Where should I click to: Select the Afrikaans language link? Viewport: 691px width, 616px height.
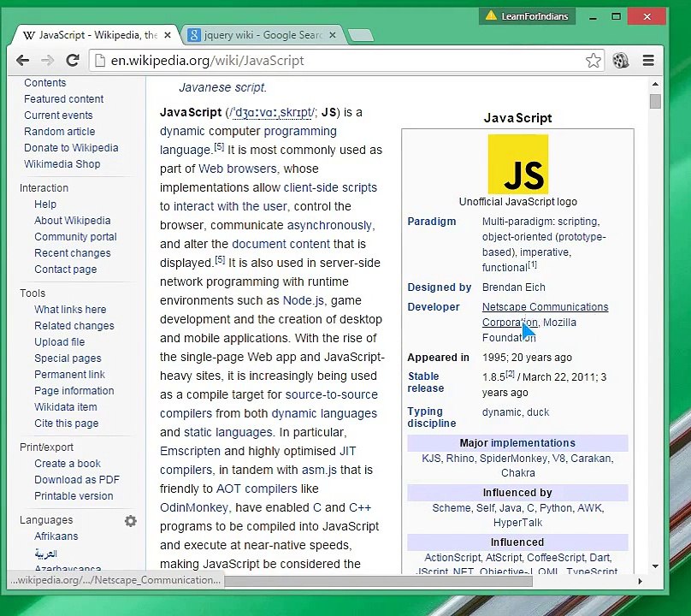point(56,536)
